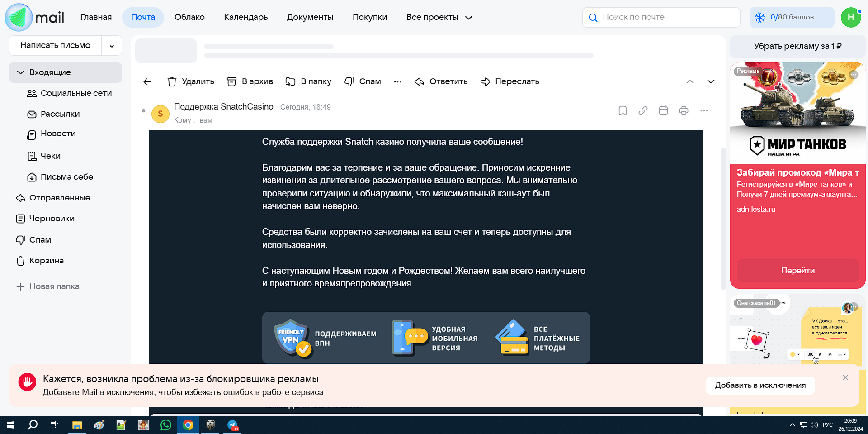Collapse the Входящие folder tree

(20, 72)
